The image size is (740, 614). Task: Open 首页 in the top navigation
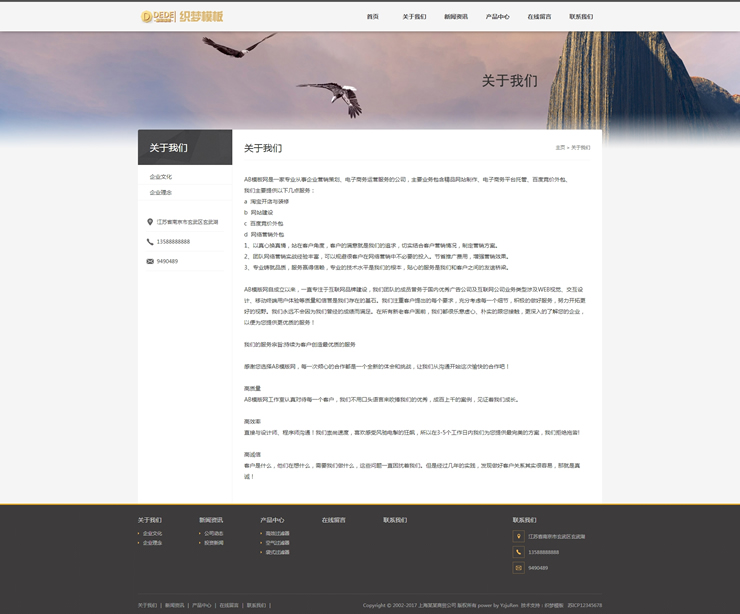pyautogui.click(x=373, y=17)
